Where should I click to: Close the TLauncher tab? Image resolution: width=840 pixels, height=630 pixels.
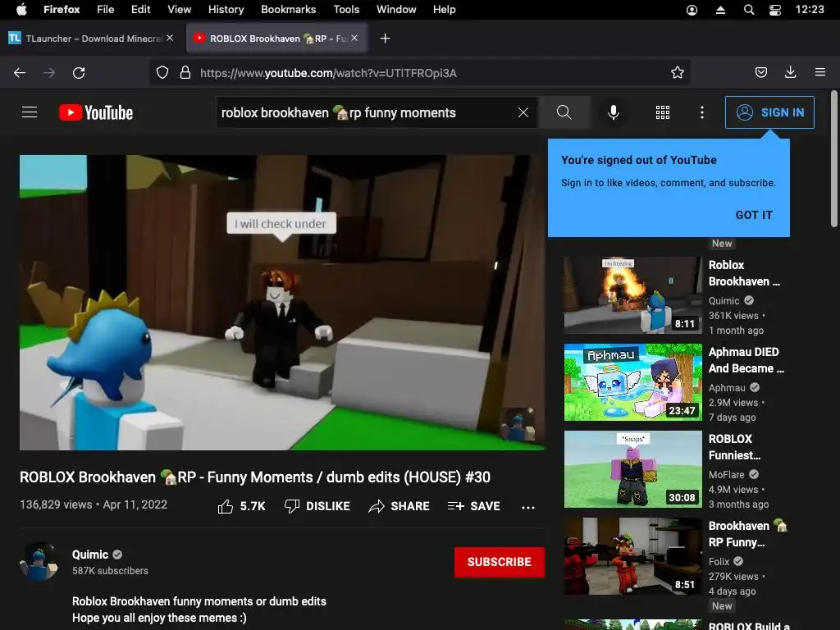point(170,38)
